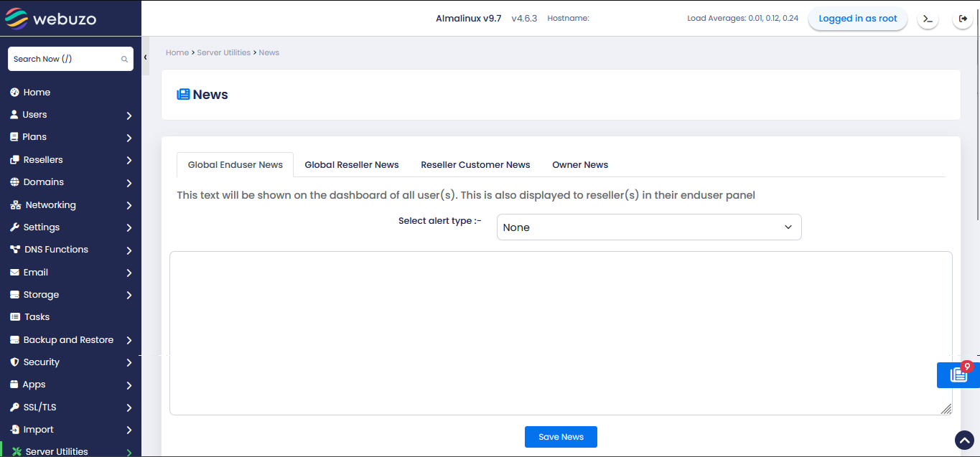Image resolution: width=980 pixels, height=457 pixels.
Task: Click the logout icon in top bar
Action: (963, 19)
